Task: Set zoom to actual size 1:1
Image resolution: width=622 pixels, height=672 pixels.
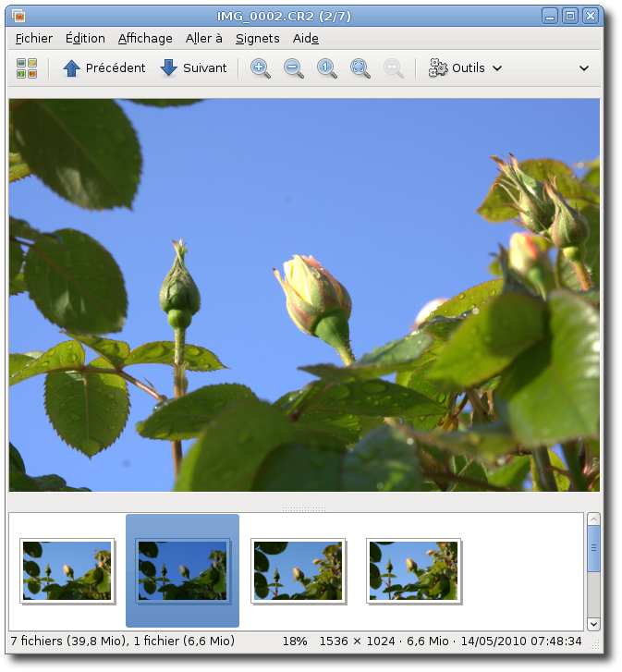Action: tap(327, 68)
